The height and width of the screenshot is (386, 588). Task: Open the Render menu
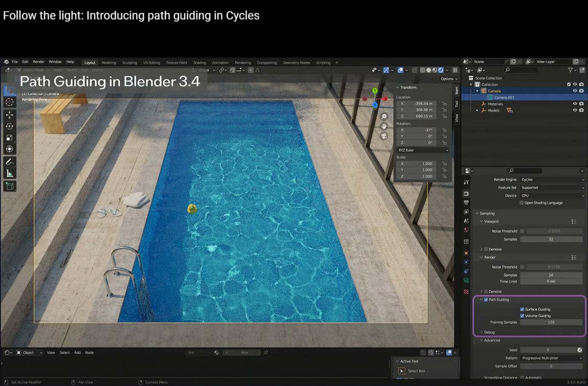(38, 62)
